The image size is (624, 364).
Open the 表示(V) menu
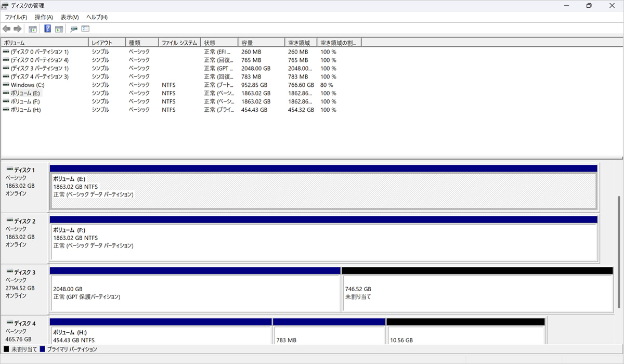(70, 17)
